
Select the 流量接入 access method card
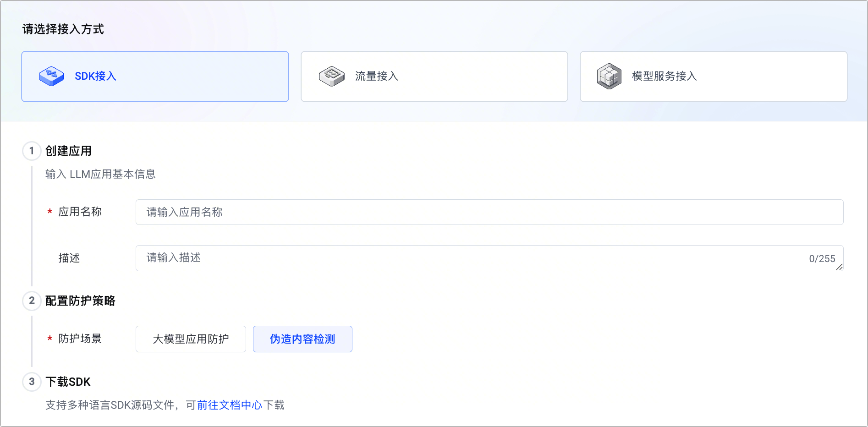[x=434, y=77]
